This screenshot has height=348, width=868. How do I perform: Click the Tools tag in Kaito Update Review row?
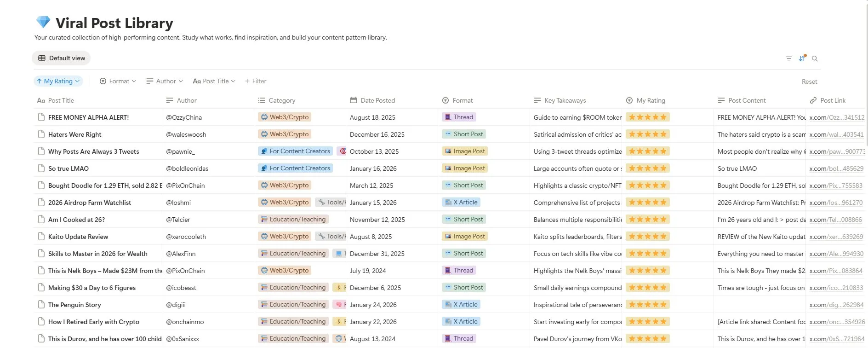(331, 236)
